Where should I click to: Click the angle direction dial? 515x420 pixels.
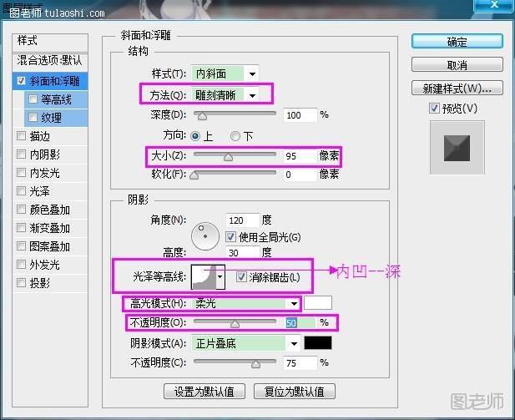(x=205, y=236)
